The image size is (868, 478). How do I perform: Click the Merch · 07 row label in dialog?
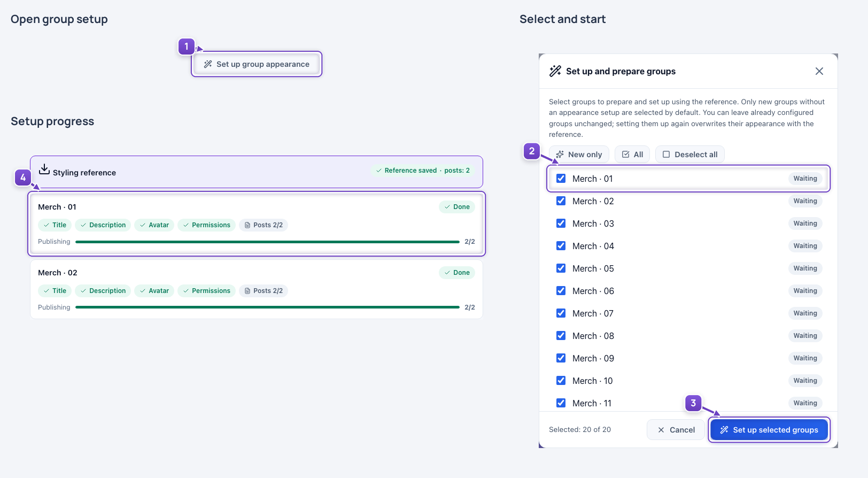593,313
